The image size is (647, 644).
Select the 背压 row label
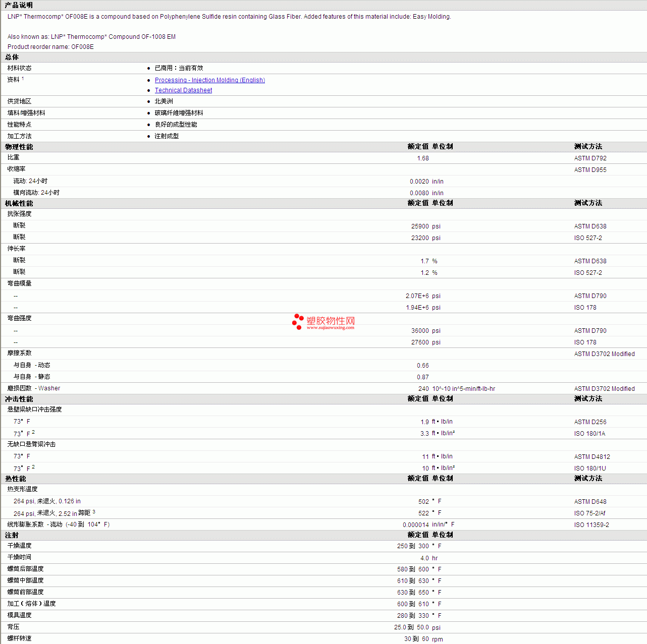coord(14,627)
